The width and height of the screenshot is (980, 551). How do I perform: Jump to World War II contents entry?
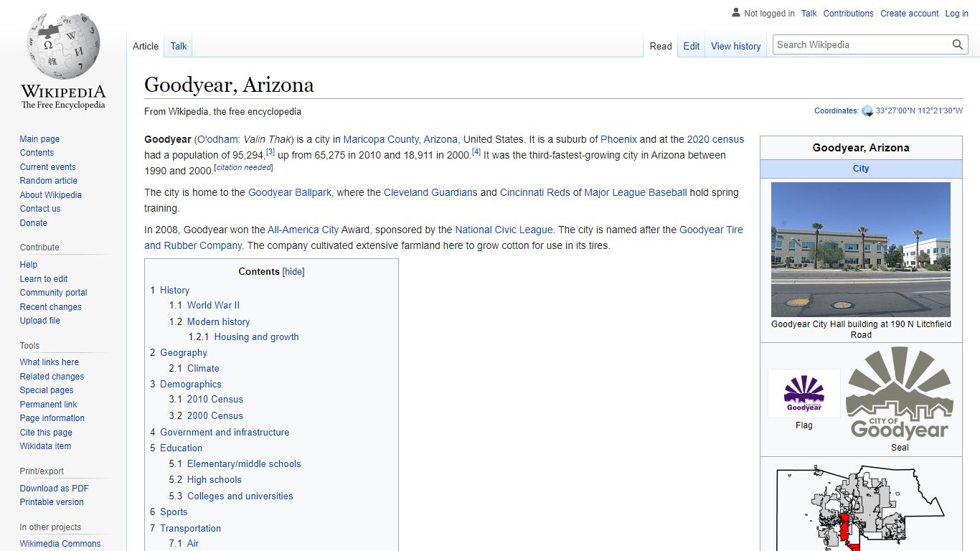point(213,305)
